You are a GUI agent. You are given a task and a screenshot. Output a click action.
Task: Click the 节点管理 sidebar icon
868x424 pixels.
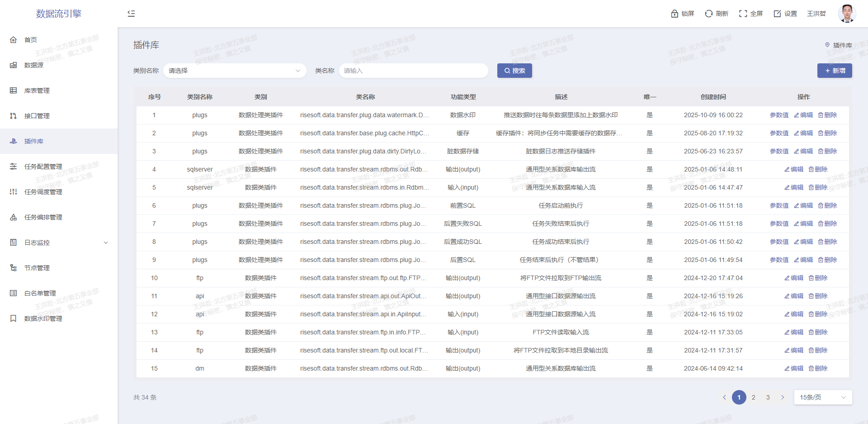pos(14,268)
